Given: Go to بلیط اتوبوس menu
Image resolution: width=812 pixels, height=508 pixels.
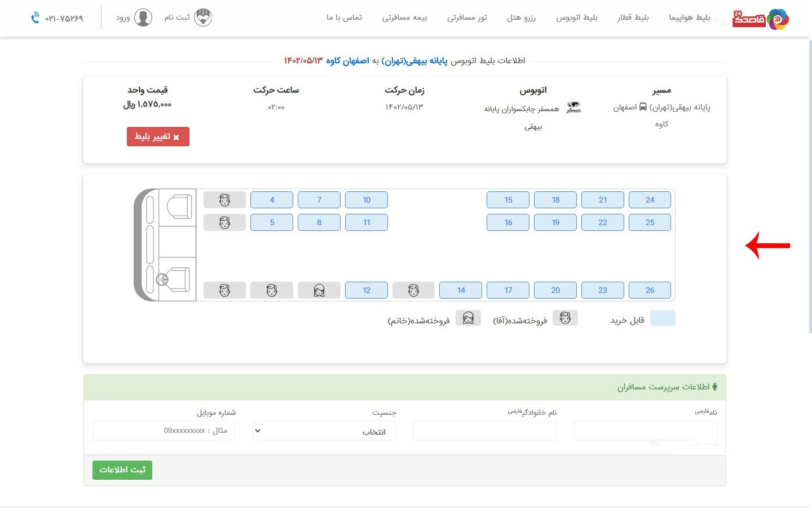Looking at the screenshot, I should point(577,17).
